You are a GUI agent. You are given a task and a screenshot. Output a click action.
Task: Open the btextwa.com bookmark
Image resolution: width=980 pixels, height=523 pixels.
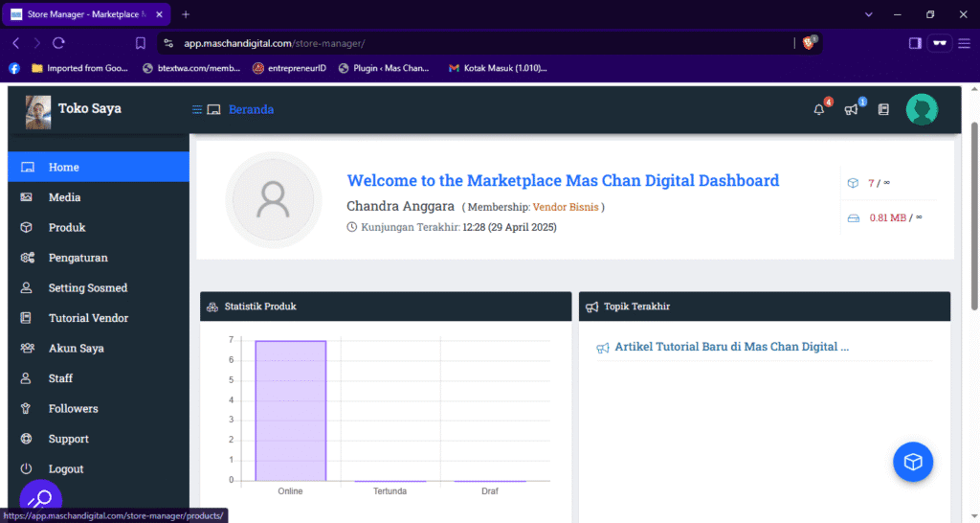point(191,68)
